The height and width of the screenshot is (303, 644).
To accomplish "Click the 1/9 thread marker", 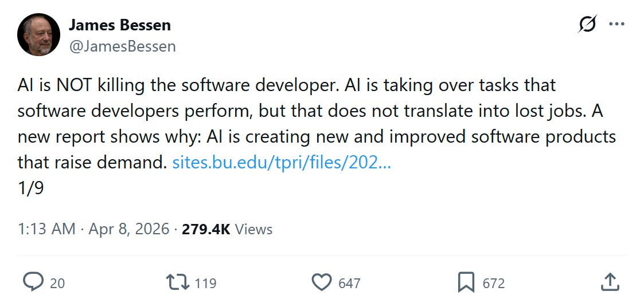I will tap(30, 188).
